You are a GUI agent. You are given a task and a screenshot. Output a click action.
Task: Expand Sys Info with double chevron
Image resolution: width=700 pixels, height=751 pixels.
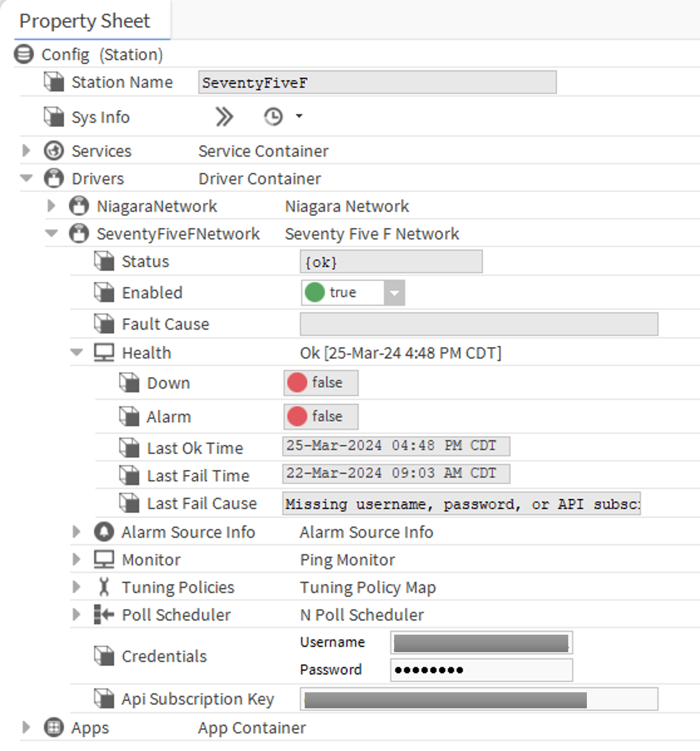[x=224, y=117]
